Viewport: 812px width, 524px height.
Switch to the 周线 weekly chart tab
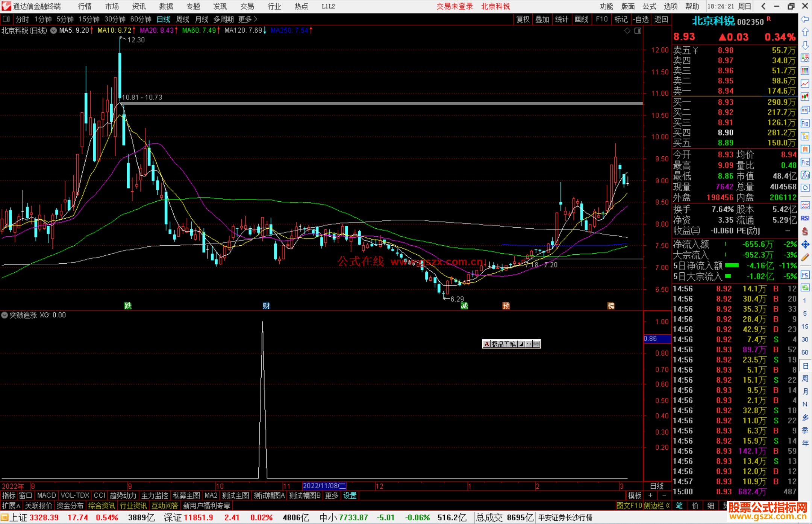click(183, 19)
